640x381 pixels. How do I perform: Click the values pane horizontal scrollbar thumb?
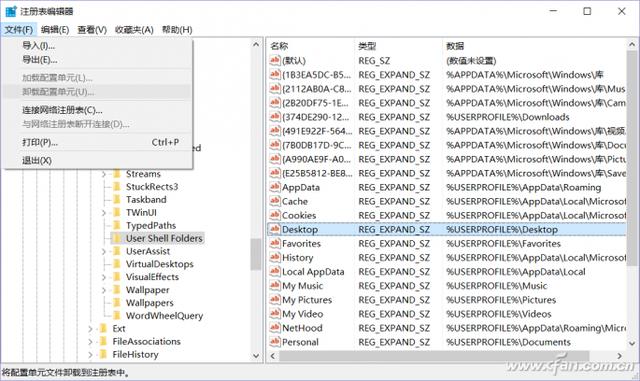[x=434, y=356]
